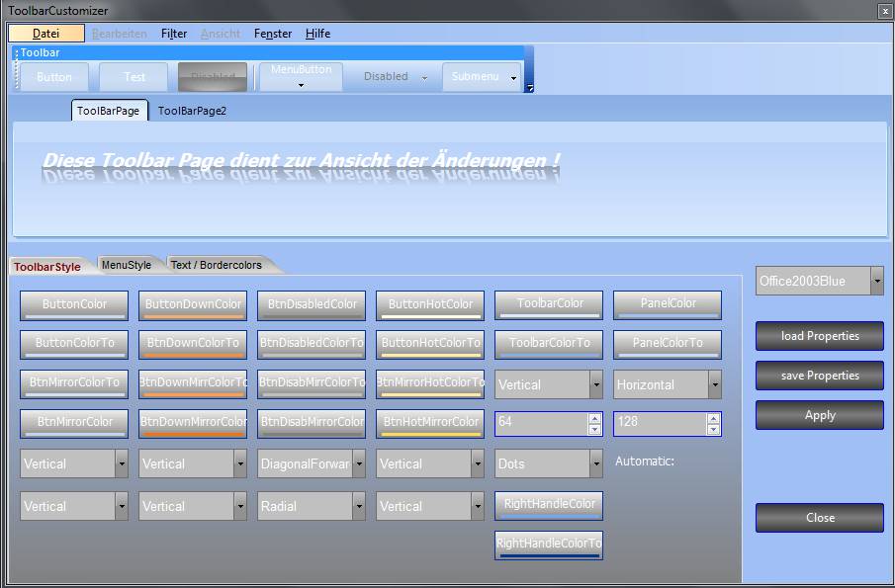Select the Text / Bordercolors tab
This screenshot has width=895, height=588.
[217, 265]
